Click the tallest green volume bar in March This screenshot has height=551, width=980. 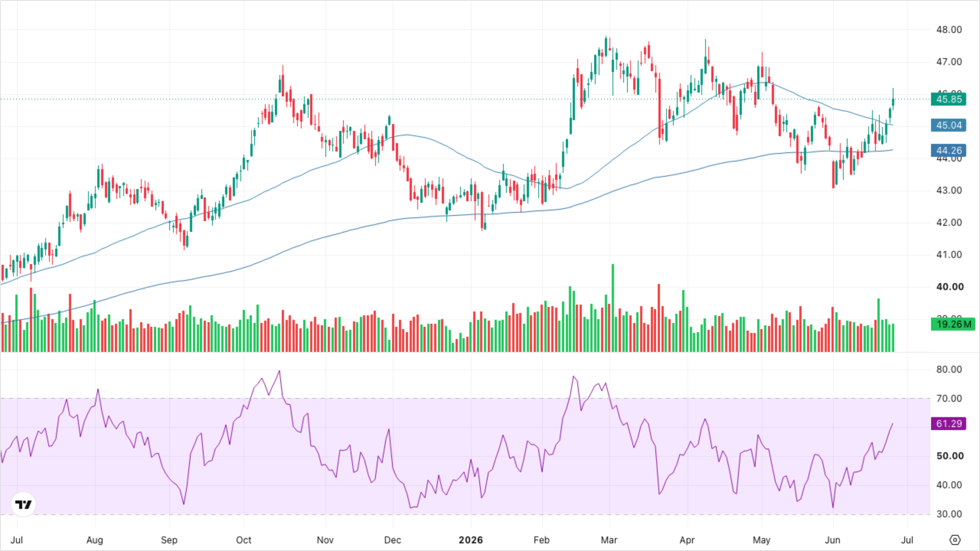click(612, 308)
